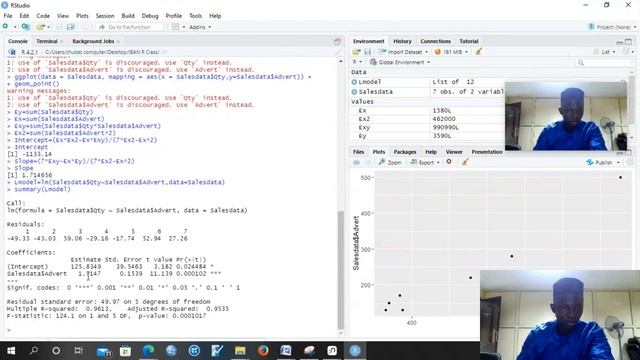
Task: Switch to the Connections tab
Action: point(436,41)
